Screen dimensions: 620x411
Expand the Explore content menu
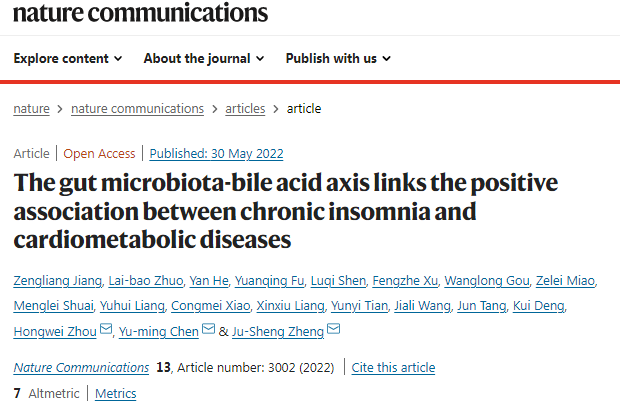tap(68, 59)
